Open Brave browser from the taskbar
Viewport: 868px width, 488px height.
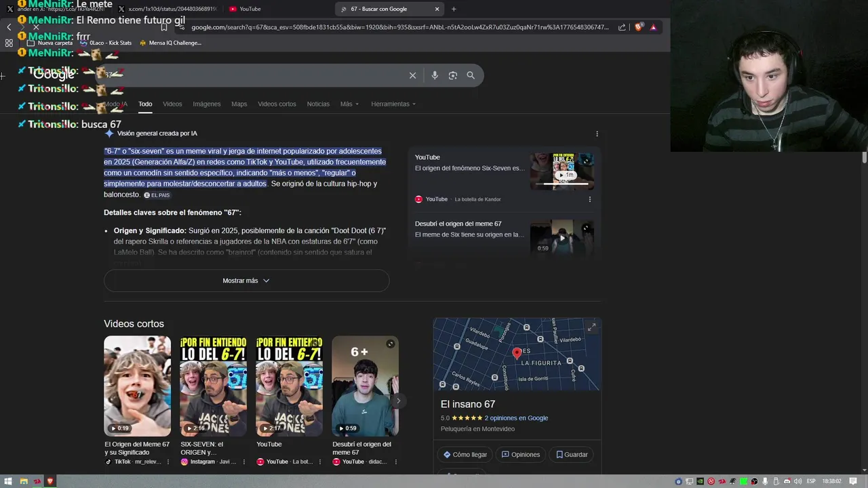click(x=50, y=481)
